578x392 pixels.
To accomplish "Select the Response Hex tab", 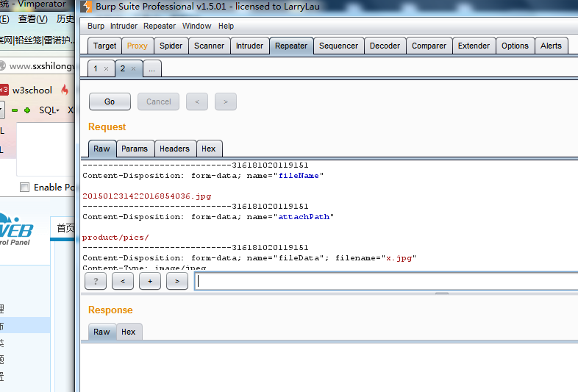I will coord(128,332).
